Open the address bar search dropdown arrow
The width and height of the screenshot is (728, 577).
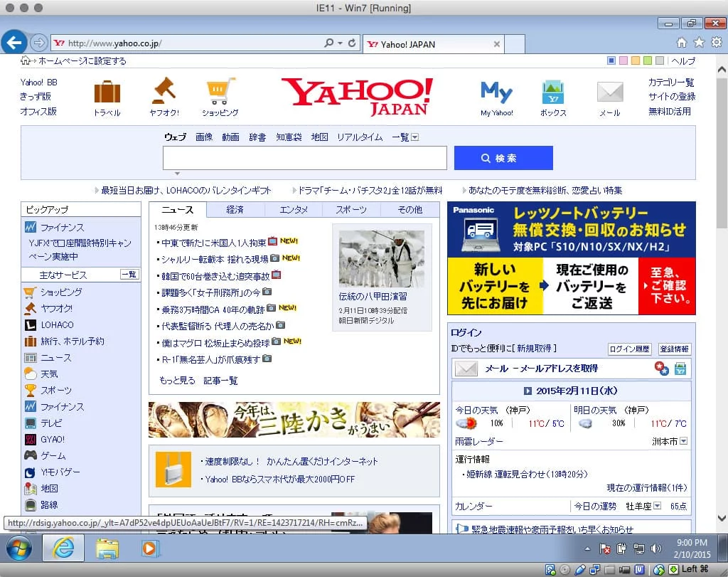point(340,43)
